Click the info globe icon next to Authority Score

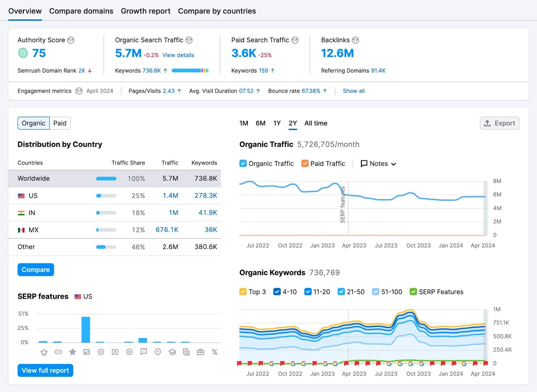tap(70, 40)
